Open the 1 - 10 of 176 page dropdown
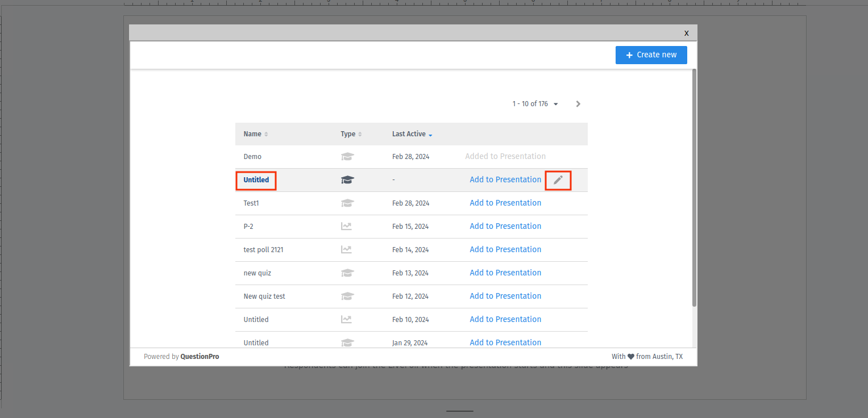868x418 pixels. 535,104
